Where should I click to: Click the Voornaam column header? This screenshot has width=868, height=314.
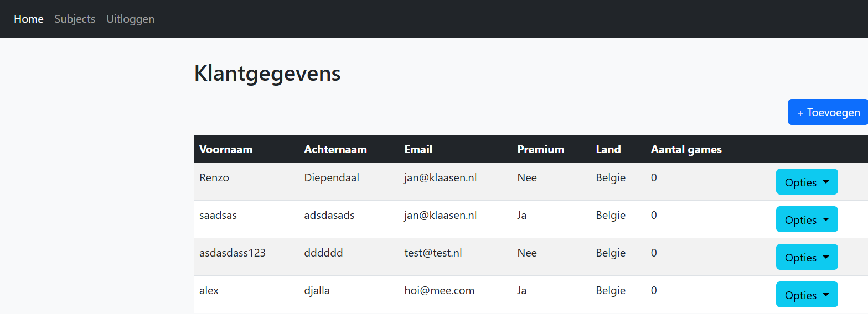226,149
